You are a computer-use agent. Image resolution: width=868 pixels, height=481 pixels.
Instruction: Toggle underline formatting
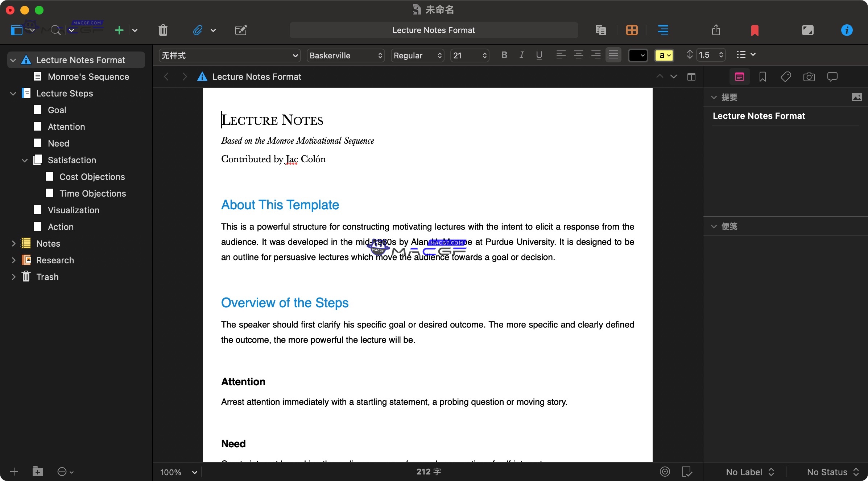click(539, 55)
